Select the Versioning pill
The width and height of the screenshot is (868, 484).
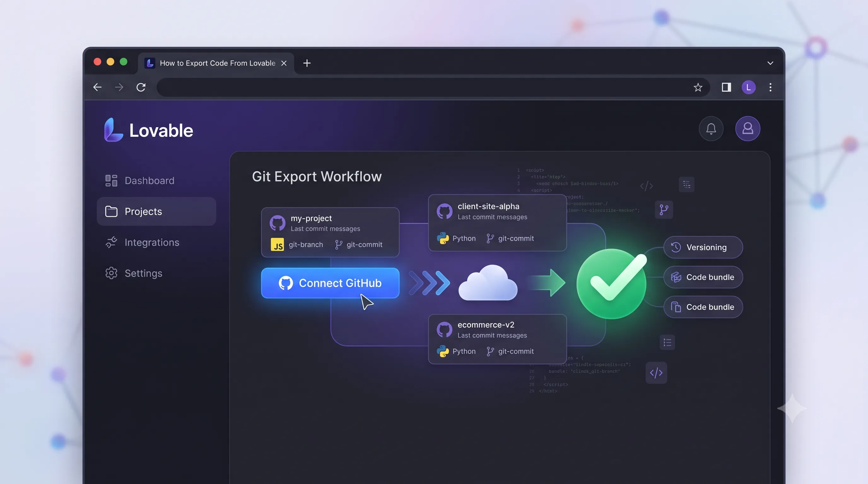pyautogui.click(x=703, y=247)
